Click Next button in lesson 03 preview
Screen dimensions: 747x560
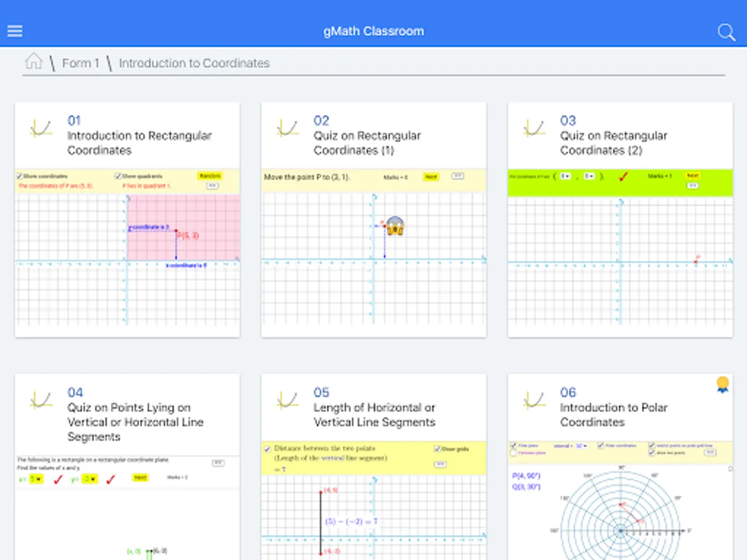pos(693,175)
